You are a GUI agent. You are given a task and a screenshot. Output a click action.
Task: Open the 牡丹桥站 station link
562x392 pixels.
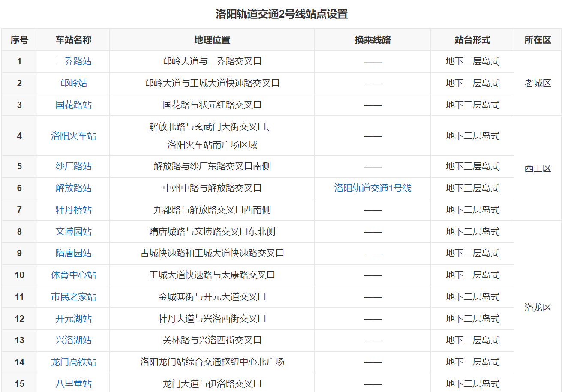[73, 210]
